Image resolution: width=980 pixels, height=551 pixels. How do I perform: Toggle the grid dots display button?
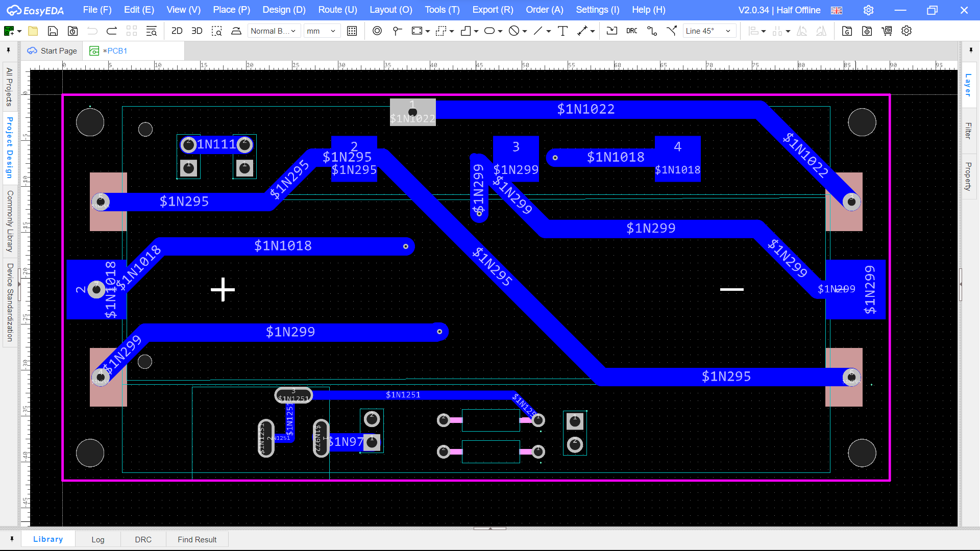click(352, 31)
